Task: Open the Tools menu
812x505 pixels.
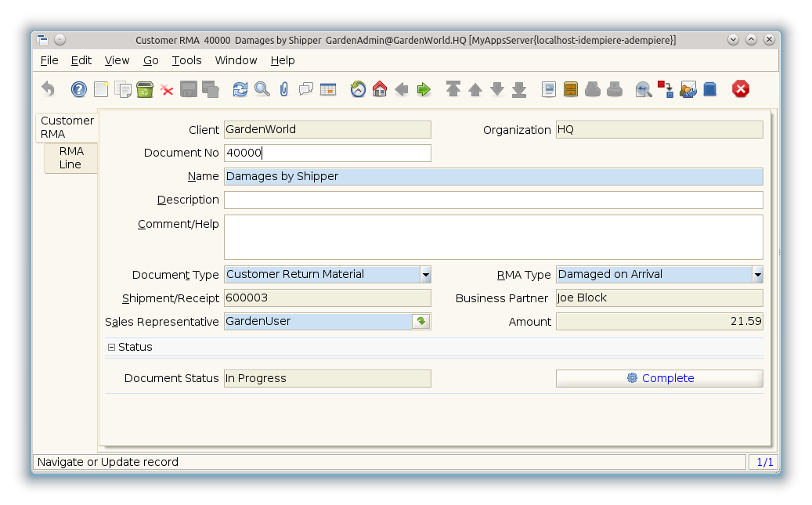Action: (x=186, y=60)
